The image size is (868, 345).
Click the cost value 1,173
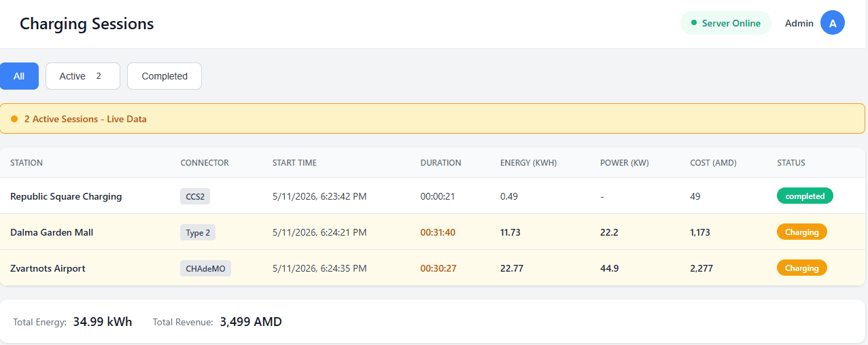coord(700,232)
